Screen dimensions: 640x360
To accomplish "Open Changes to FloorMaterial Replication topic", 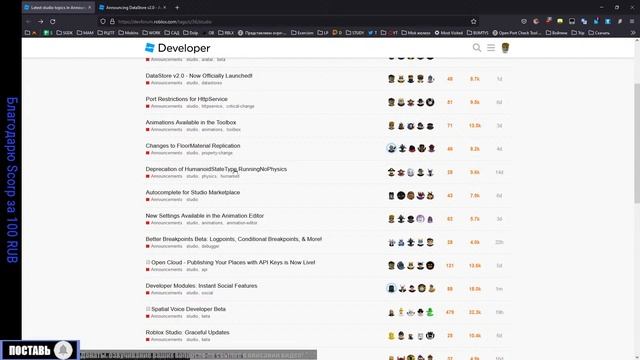I will click(x=193, y=145).
